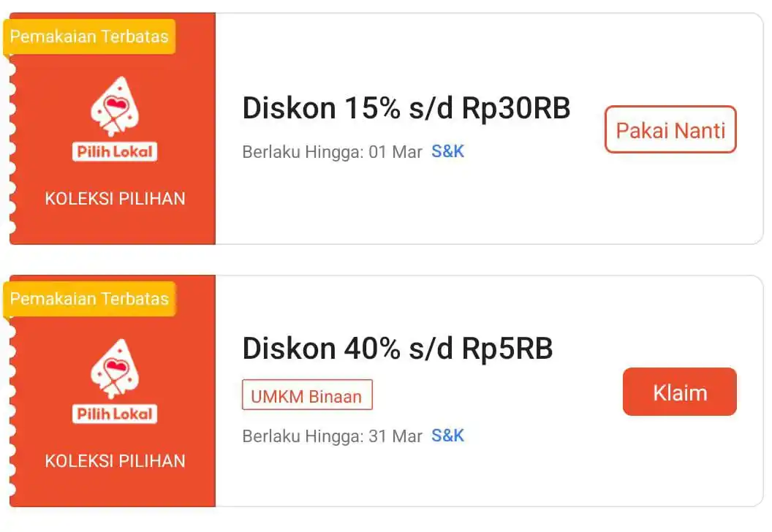
Task: Click KOLEKSI PILIHAN label on second voucher
Action: tap(116, 461)
